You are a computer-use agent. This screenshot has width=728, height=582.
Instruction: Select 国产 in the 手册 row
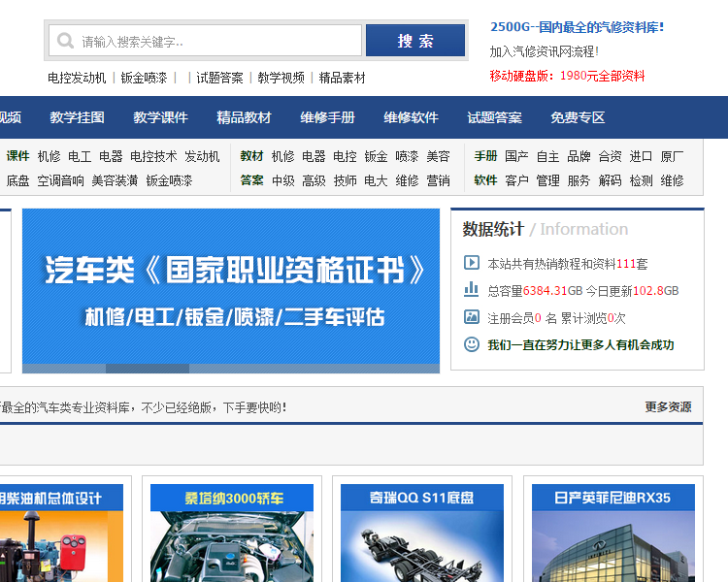(x=516, y=156)
